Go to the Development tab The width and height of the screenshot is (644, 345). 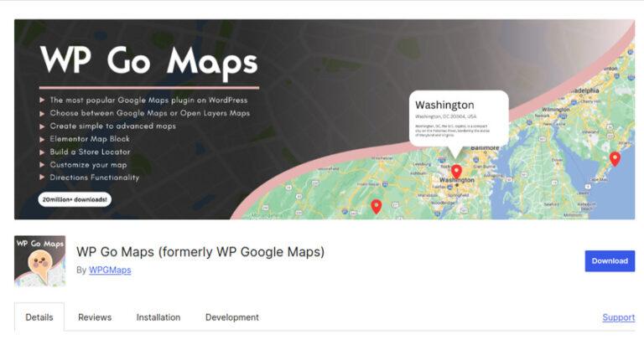coord(232,317)
